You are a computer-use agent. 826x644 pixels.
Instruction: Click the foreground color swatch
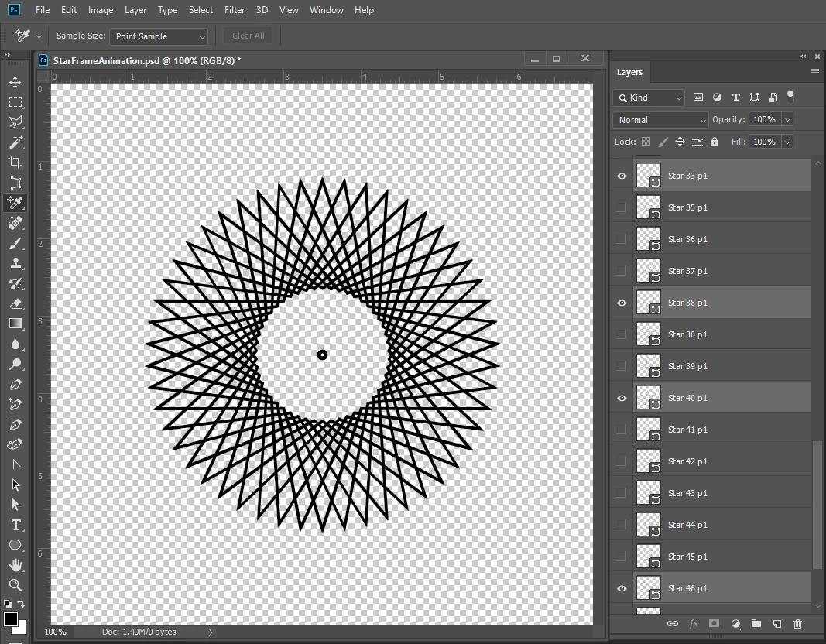(10, 620)
